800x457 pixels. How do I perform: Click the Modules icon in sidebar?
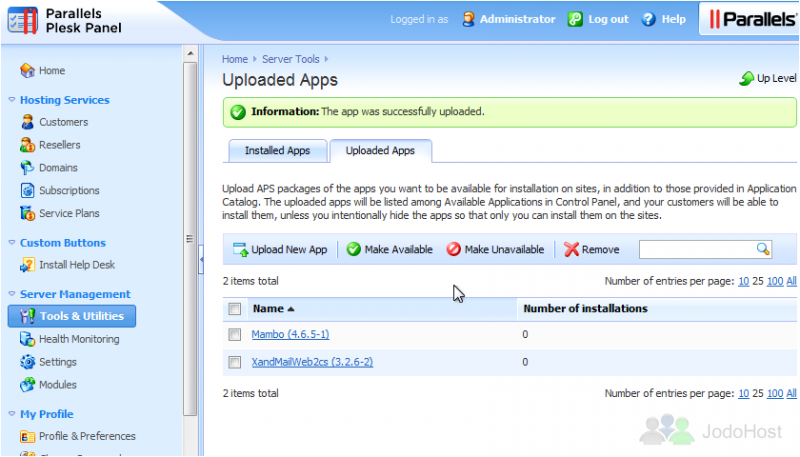27,385
